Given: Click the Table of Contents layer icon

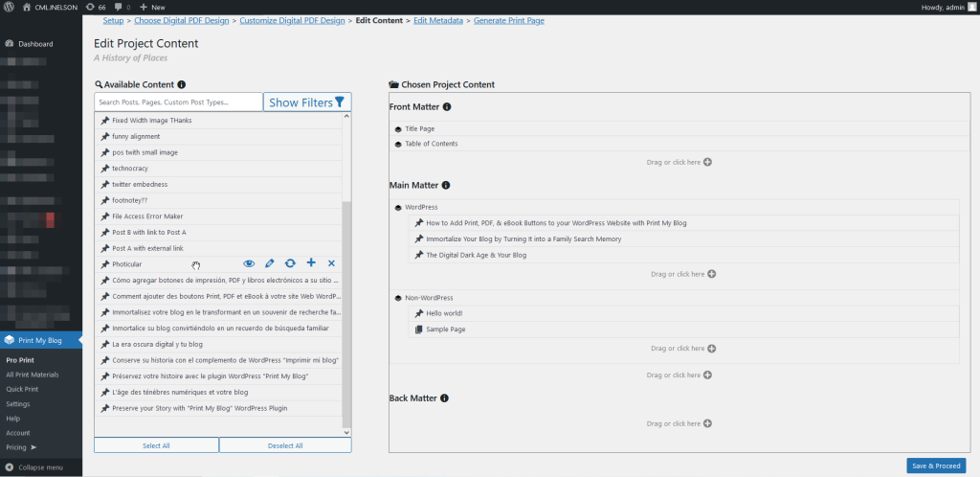Looking at the screenshot, I should [x=398, y=144].
